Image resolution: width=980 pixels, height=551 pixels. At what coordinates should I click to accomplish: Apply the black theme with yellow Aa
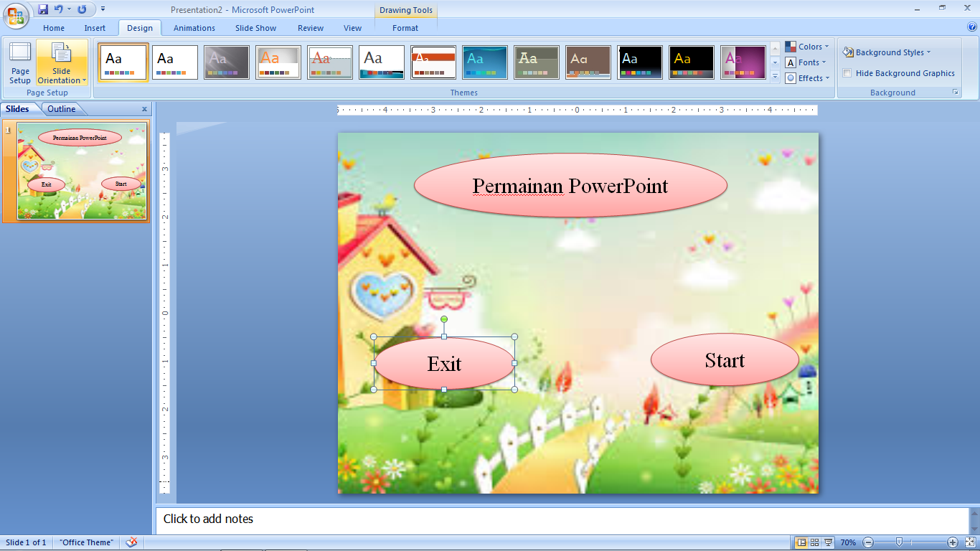tap(692, 62)
